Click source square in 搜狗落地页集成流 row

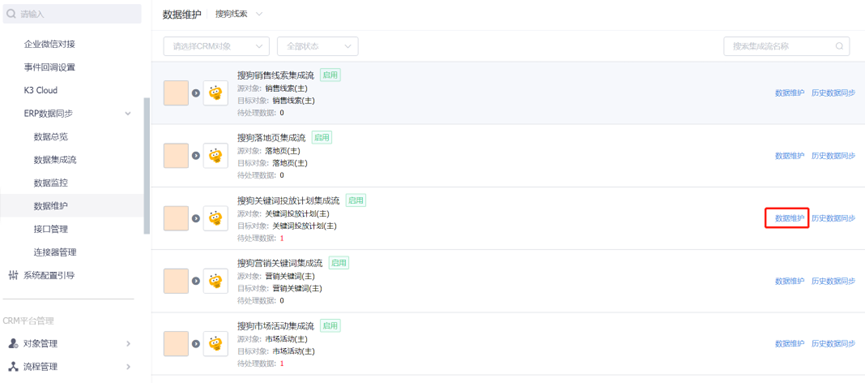click(176, 156)
